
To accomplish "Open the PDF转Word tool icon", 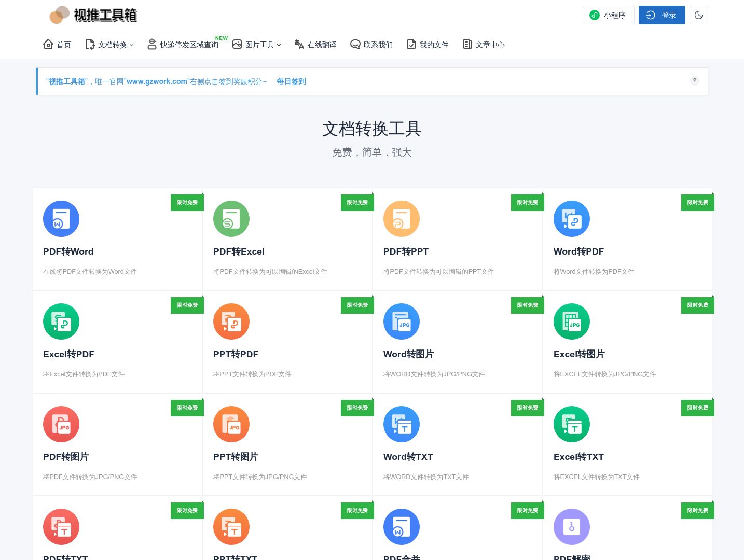I will tap(61, 219).
